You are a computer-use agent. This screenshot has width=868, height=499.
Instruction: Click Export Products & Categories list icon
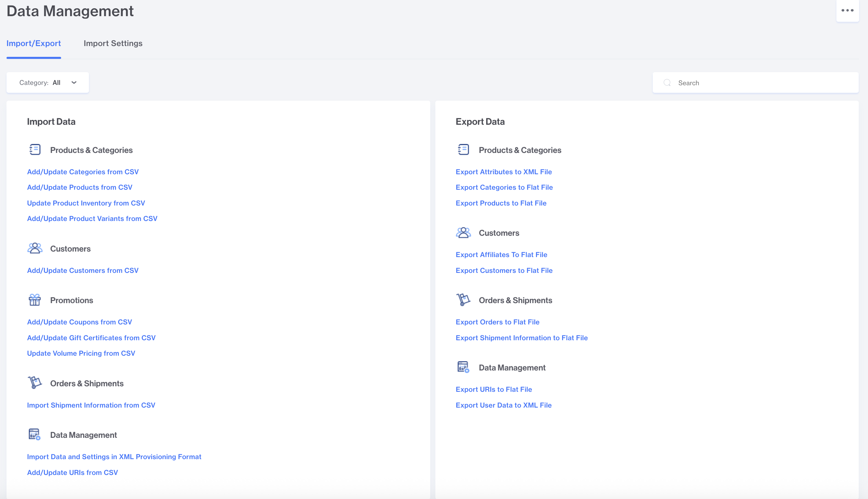point(463,150)
